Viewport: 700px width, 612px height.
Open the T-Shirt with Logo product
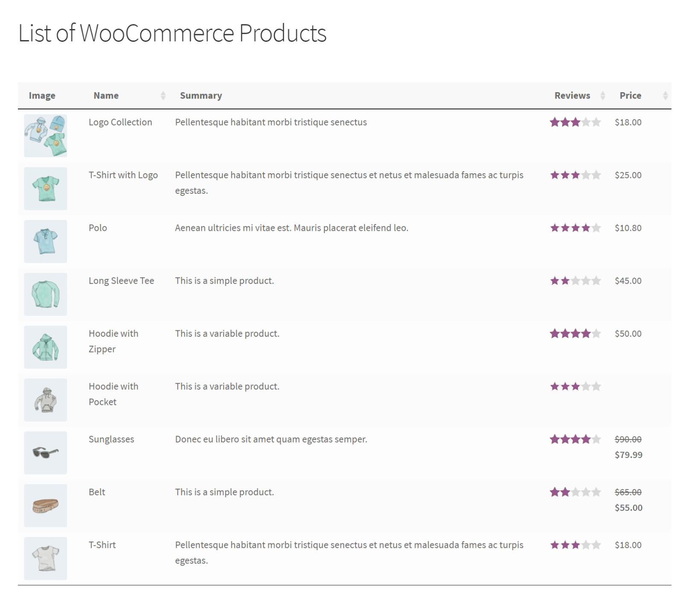click(123, 175)
